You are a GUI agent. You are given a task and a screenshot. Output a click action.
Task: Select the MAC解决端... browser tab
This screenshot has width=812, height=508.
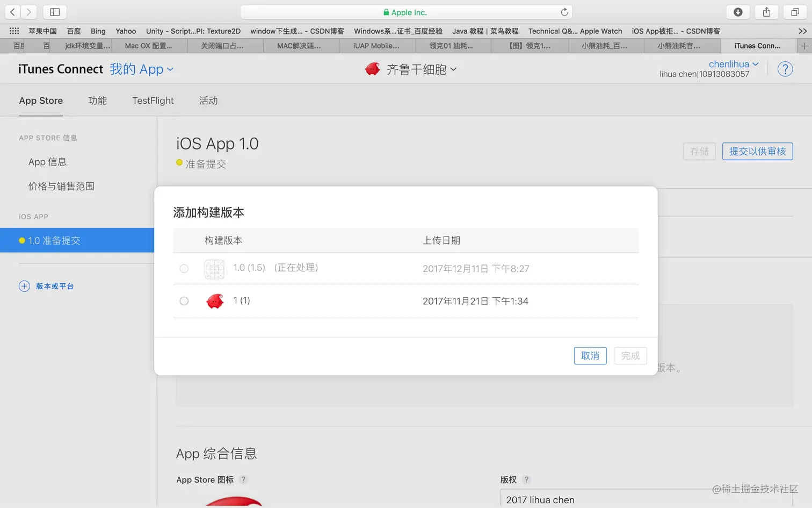point(301,46)
